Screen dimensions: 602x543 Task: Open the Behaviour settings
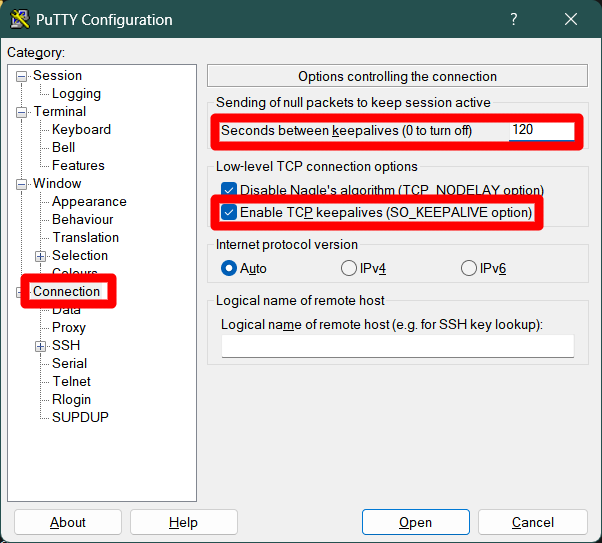tap(83, 219)
